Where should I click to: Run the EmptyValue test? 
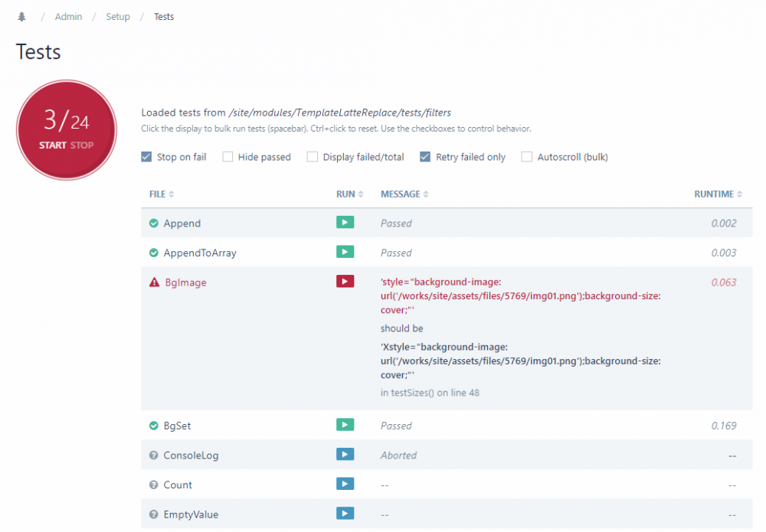pos(345,514)
